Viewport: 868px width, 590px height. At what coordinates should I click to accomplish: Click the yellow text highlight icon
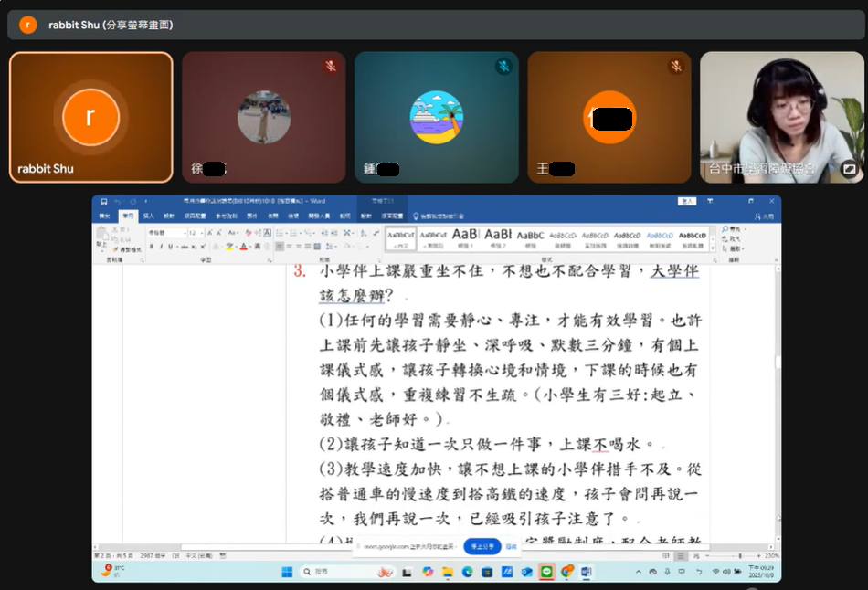[x=230, y=247]
